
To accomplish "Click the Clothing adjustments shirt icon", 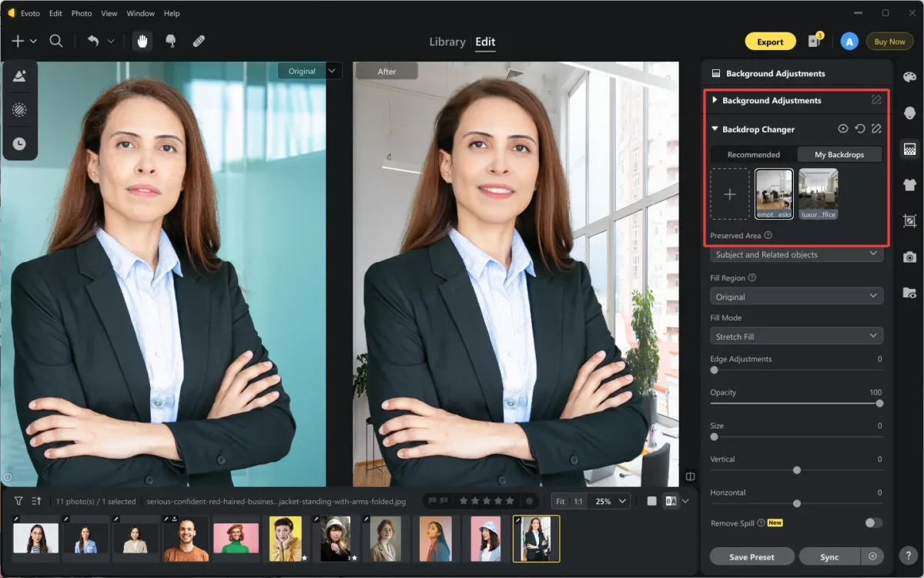I will click(x=909, y=185).
